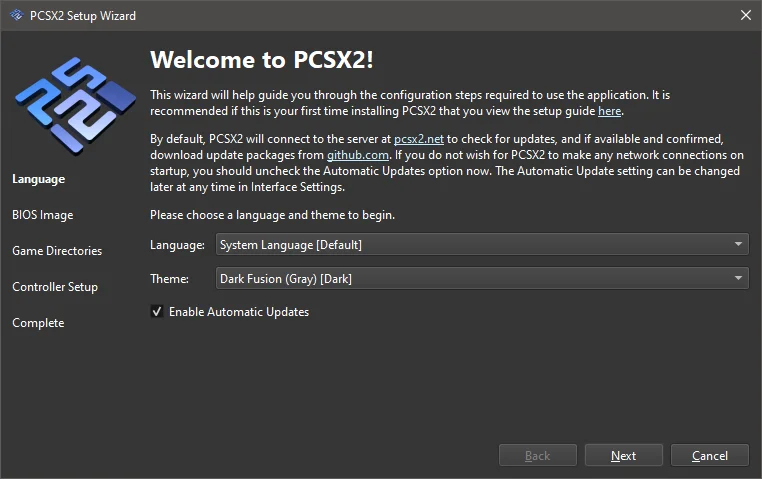Click the Cancel button
The width and height of the screenshot is (762, 479).
(710, 455)
